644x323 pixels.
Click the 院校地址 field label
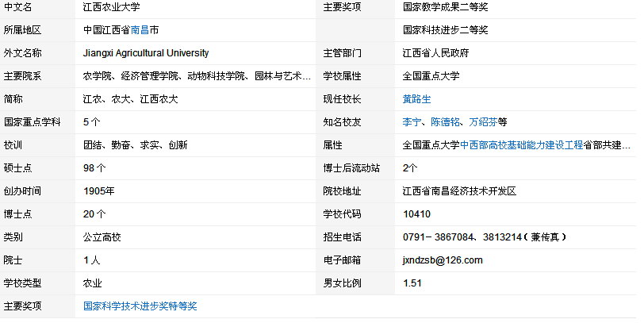click(x=342, y=191)
